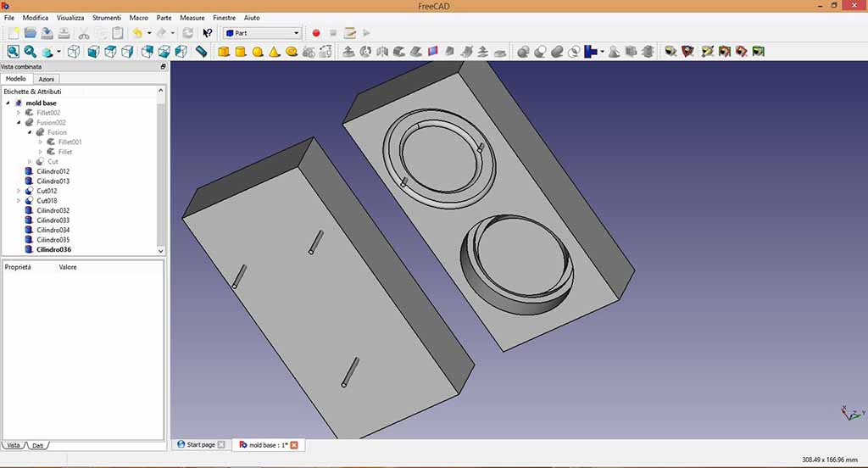Image resolution: width=868 pixels, height=468 pixels.
Task: Select the measure distance tool
Action: tap(202, 52)
